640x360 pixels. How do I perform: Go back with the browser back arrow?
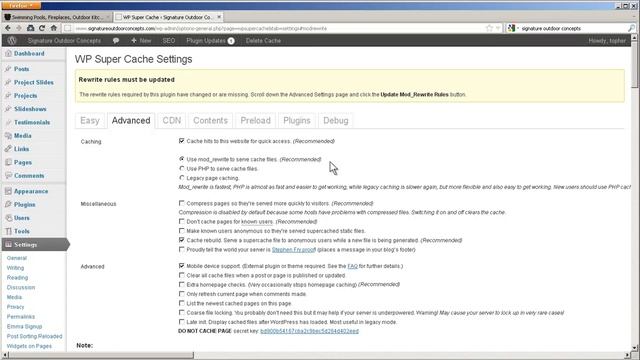click(8, 28)
